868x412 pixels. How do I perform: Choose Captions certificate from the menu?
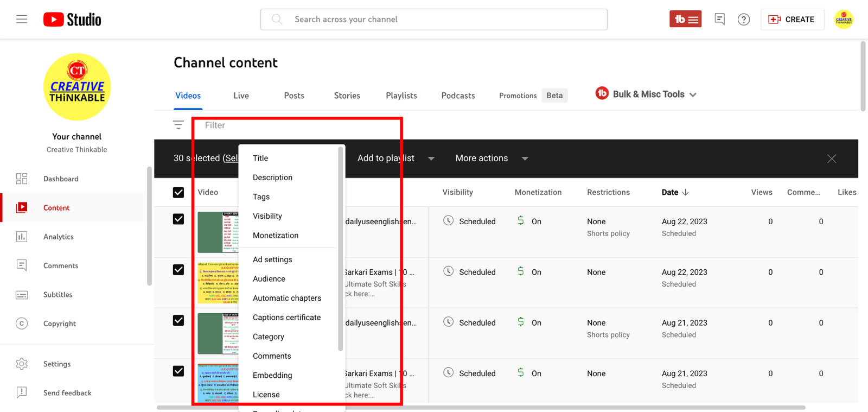point(288,317)
